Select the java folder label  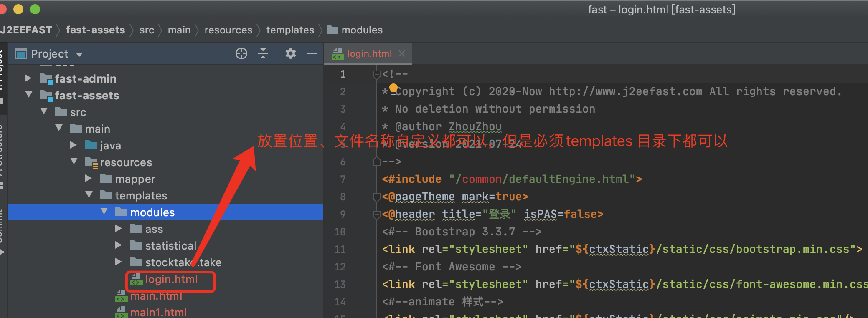[x=111, y=146]
